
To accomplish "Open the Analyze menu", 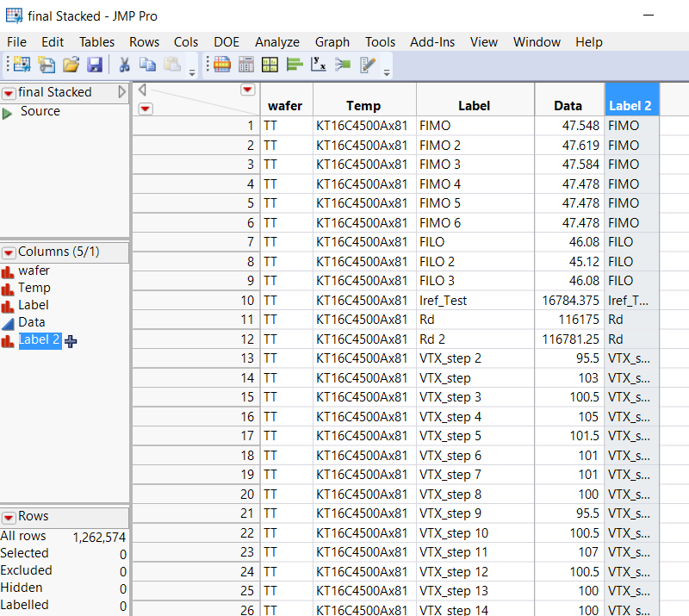I will pyautogui.click(x=276, y=42).
